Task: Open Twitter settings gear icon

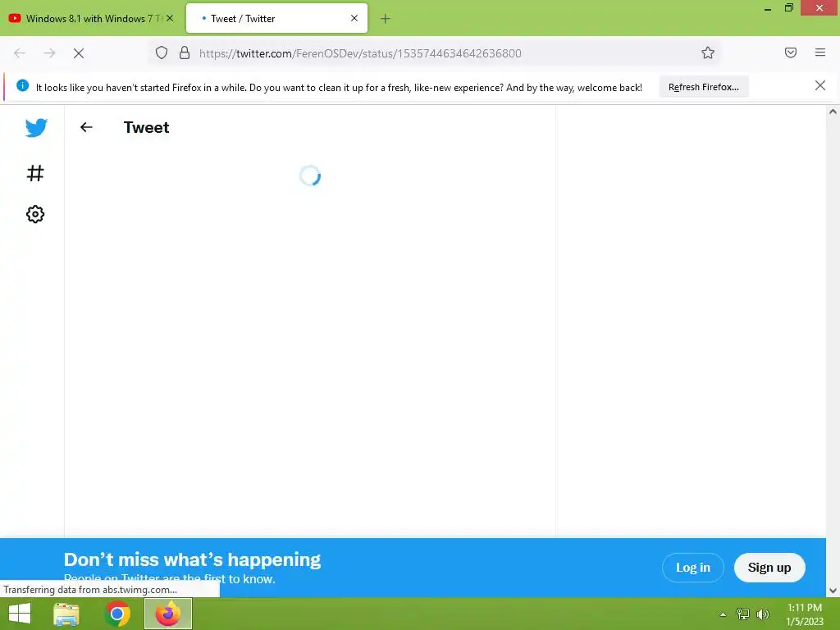Action: 35,214
